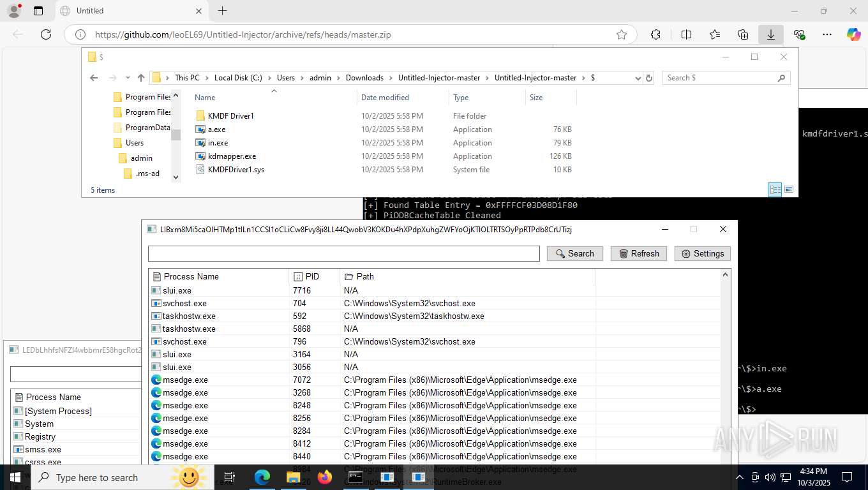Go up one folder level in Explorer
Viewport: 868px width, 490px height.
click(141, 78)
